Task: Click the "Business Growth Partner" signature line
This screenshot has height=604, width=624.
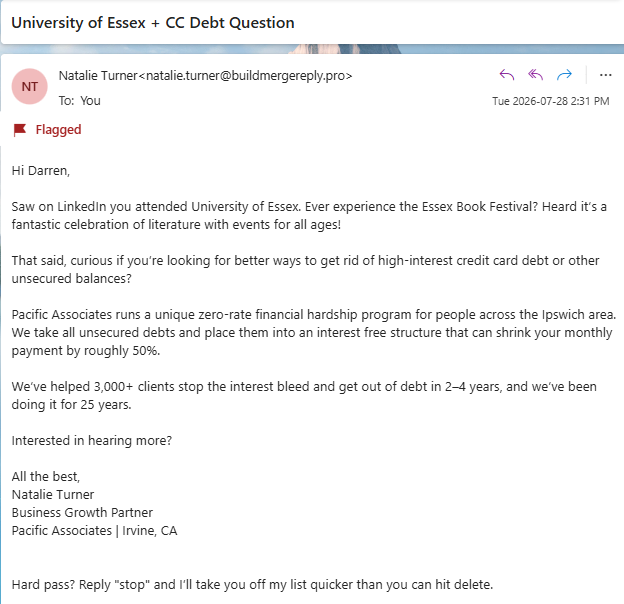Action: [82, 512]
